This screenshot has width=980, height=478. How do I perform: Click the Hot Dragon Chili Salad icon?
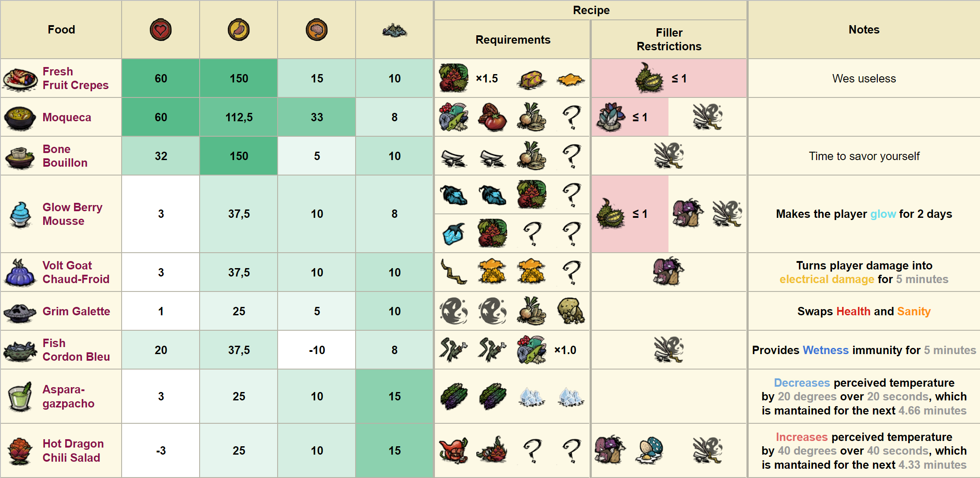20,451
